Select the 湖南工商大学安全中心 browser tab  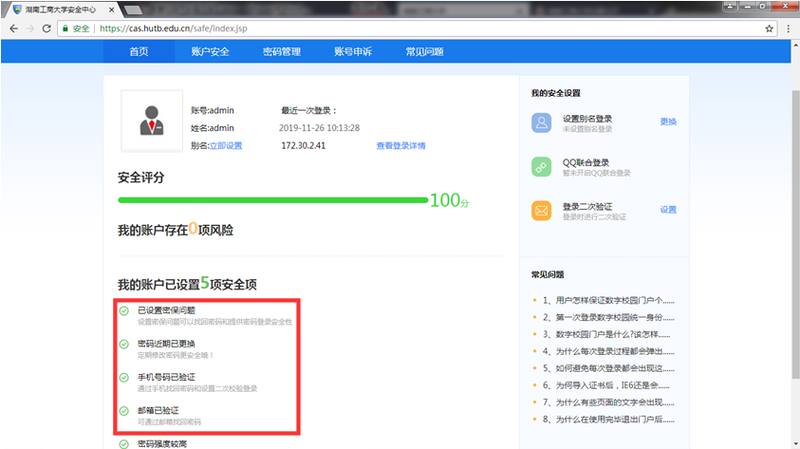[60, 10]
